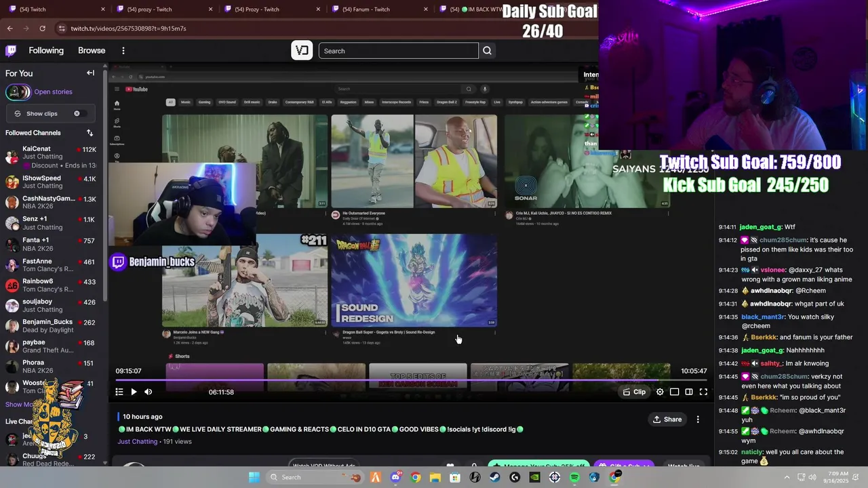Open paybae channel in the sidebar
868x488 pixels.
point(51,346)
